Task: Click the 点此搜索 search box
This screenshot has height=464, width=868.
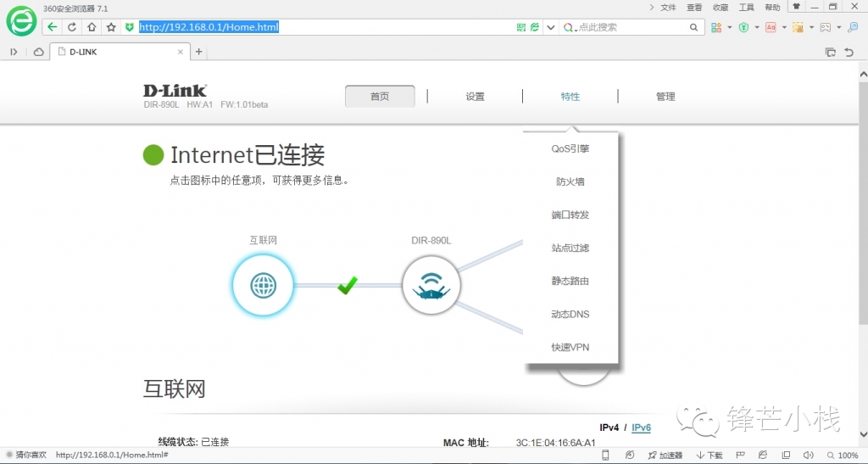Action: coord(631,27)
